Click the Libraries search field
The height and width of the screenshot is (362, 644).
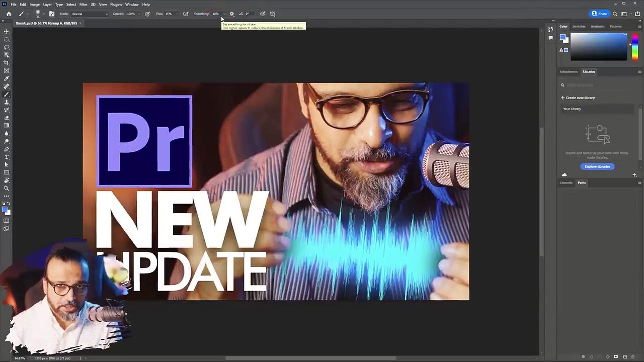[598, 85]
